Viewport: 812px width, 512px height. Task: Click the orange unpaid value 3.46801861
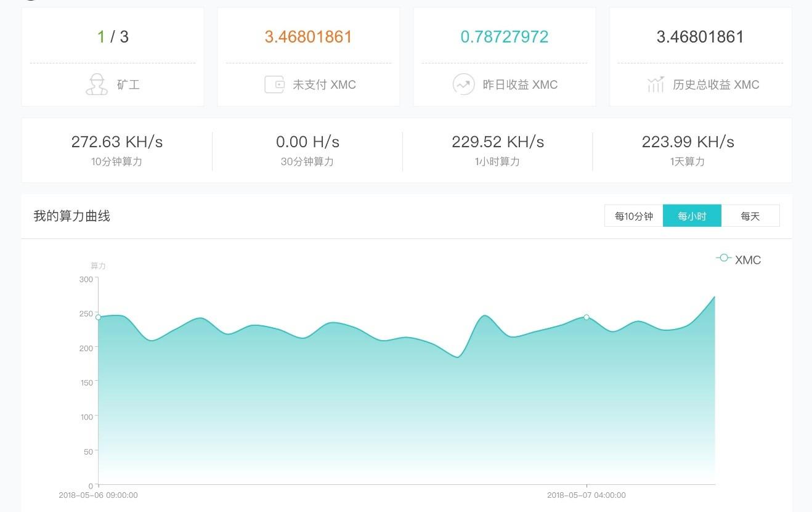point(308,37)
